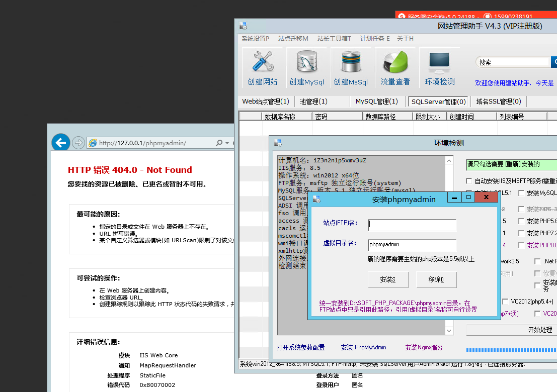Enable 自动安装IIS及MSFTP服务 checkbox
The height and width of the screenshot is (392, 557).
pyautogui.click(x=469, y=181)
